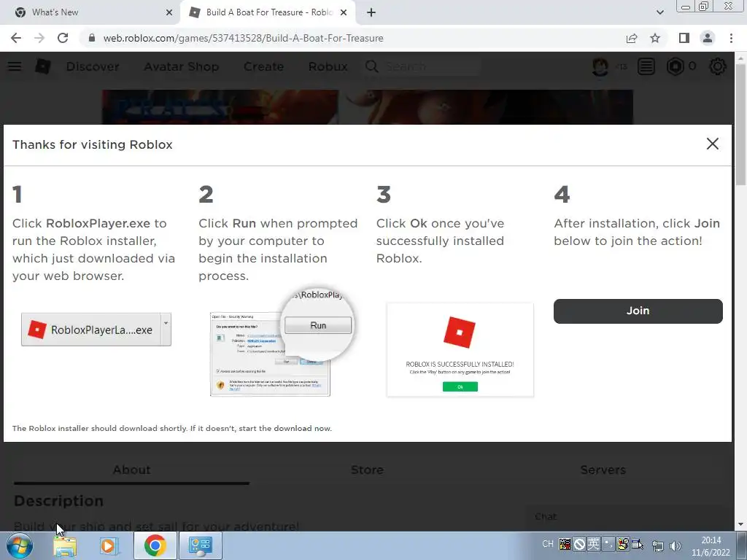The height and width of the screenshot is (560, 747).
Task: Click 'start the download now' text
Action: tap(285, 428)
